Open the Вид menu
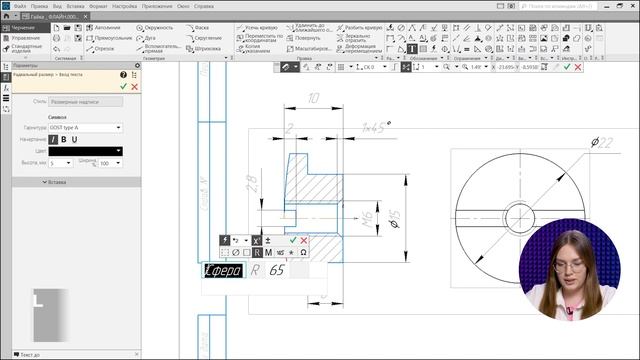 [58, 6]
